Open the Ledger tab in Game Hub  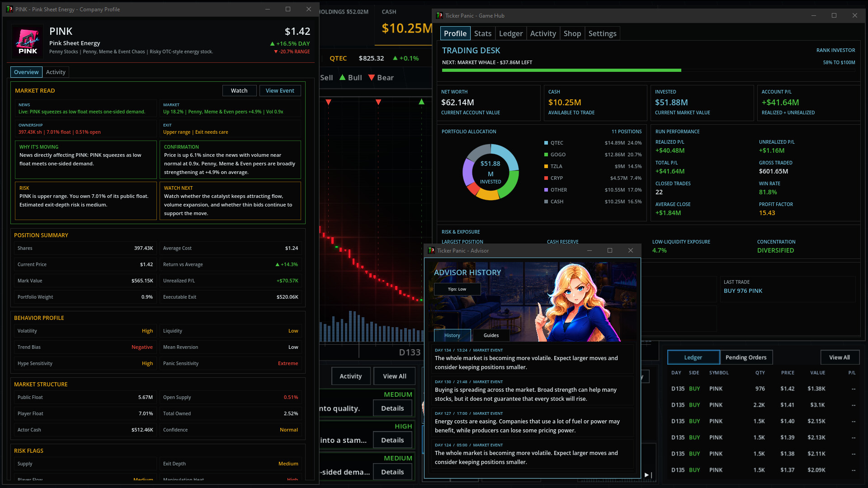[511, 33]
